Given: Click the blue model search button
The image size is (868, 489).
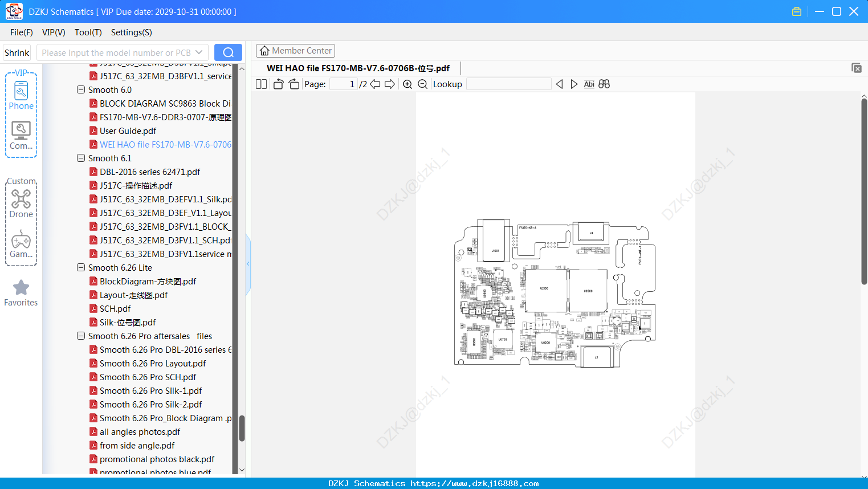Looking at the screenshot, I should tap(228, 52).
